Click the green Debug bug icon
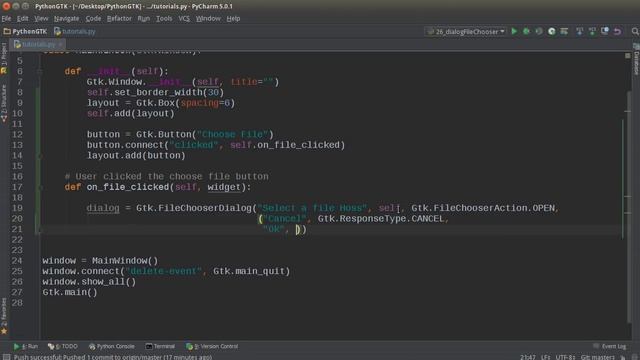This screenshot has height=360, width=640. click(x=527, y=31)
